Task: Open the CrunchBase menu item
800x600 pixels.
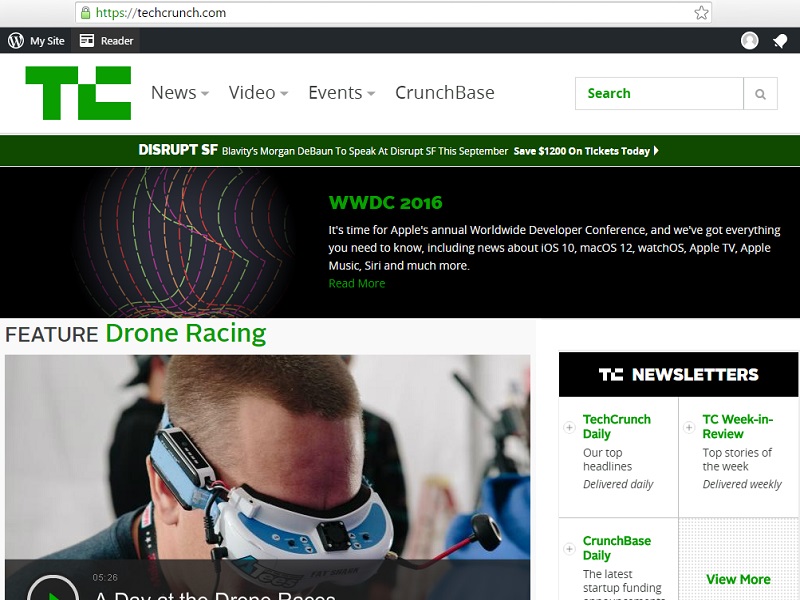Action: [x=445, y=93]
